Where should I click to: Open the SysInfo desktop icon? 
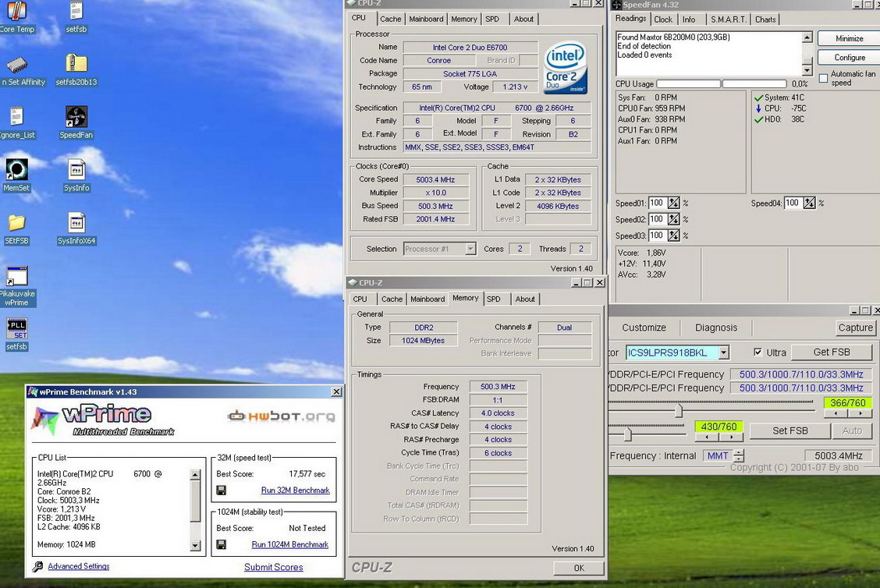[76, 169]
